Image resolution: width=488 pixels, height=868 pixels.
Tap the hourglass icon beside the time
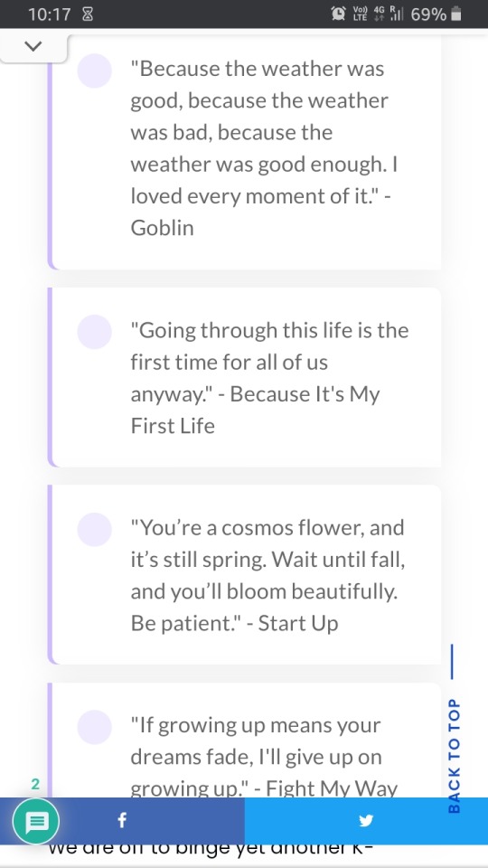(88, 14)
